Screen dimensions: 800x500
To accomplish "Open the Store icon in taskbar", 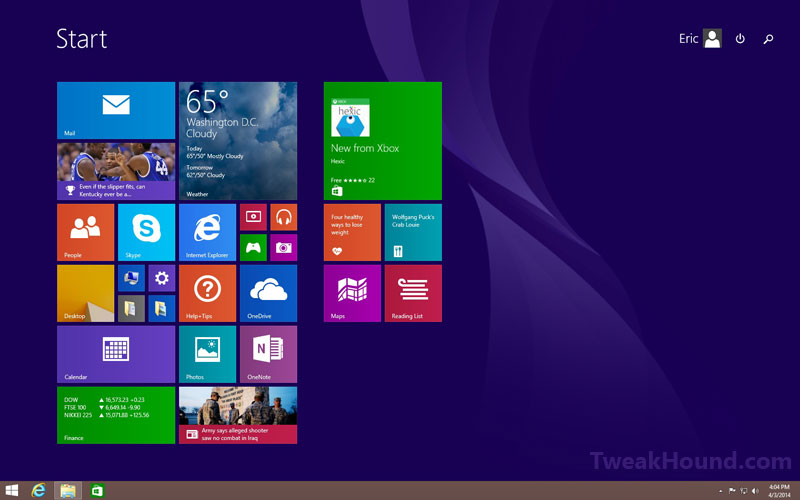I will click(97, 491).
